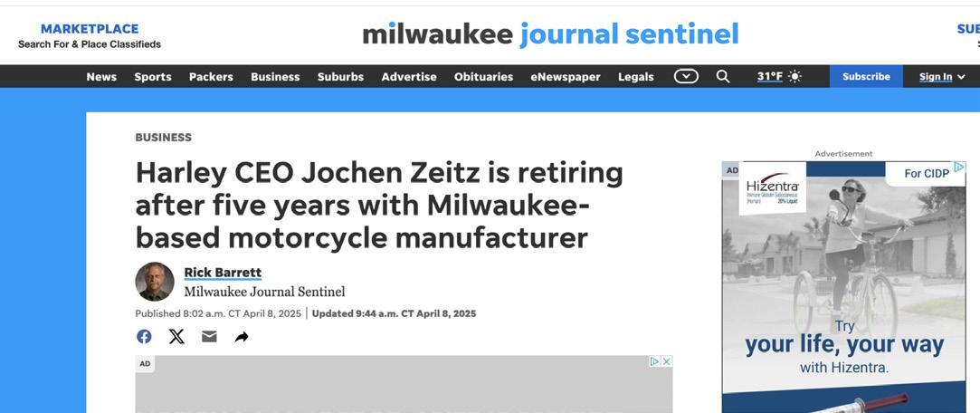Click the sun weather icon

[794, 77]
